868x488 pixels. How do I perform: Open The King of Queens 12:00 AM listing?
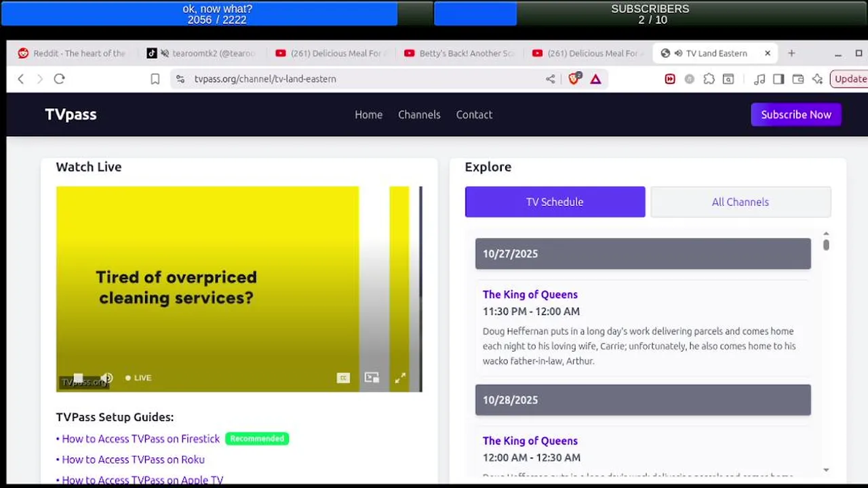(530, 441)
